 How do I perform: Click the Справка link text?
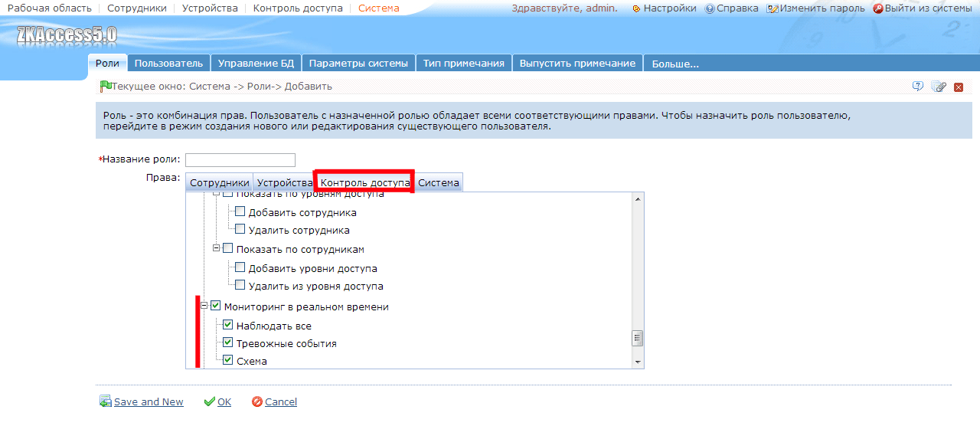737,8
